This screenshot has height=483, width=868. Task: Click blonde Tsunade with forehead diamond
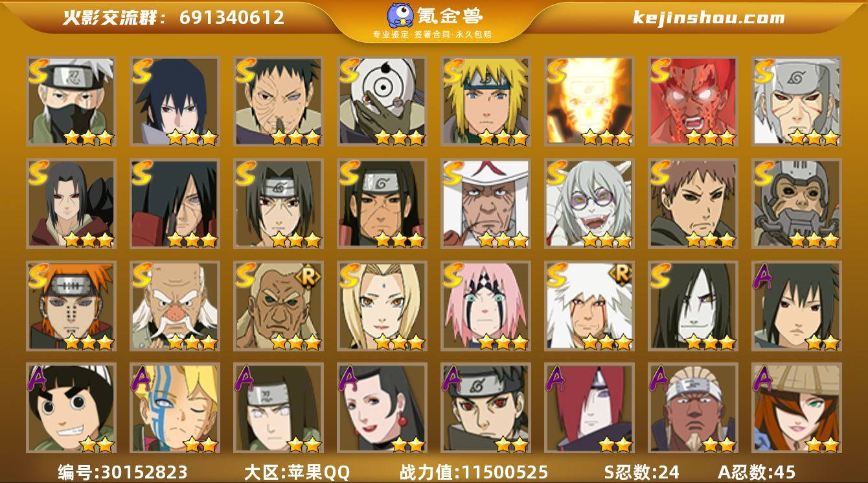click(x=382, y=306)
